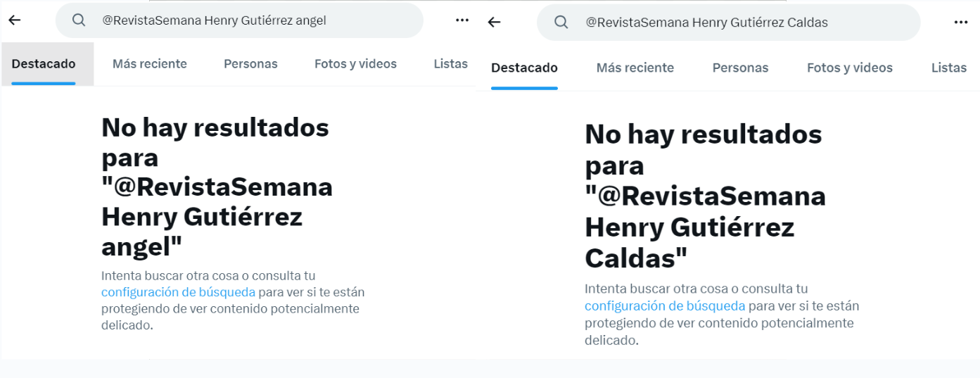
Task: Click magnifier icon in 'Caldas' search box
Action: coord(561,23)
